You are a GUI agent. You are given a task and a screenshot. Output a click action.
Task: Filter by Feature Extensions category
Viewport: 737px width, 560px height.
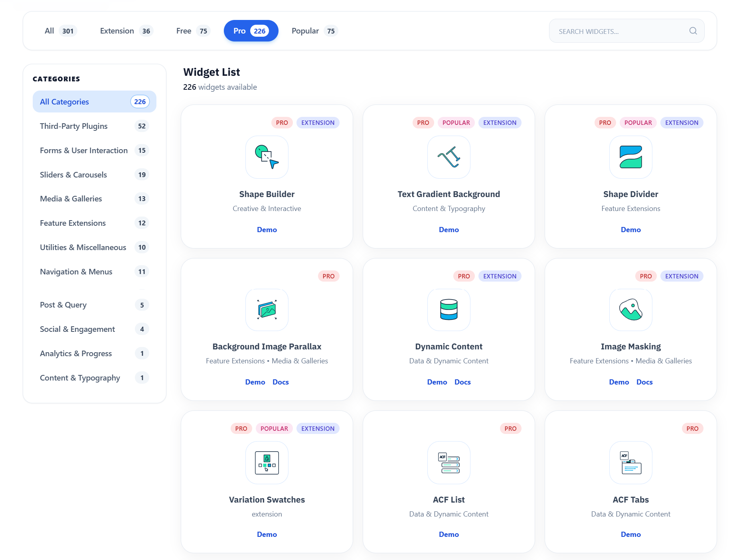[x=95, y=223]
